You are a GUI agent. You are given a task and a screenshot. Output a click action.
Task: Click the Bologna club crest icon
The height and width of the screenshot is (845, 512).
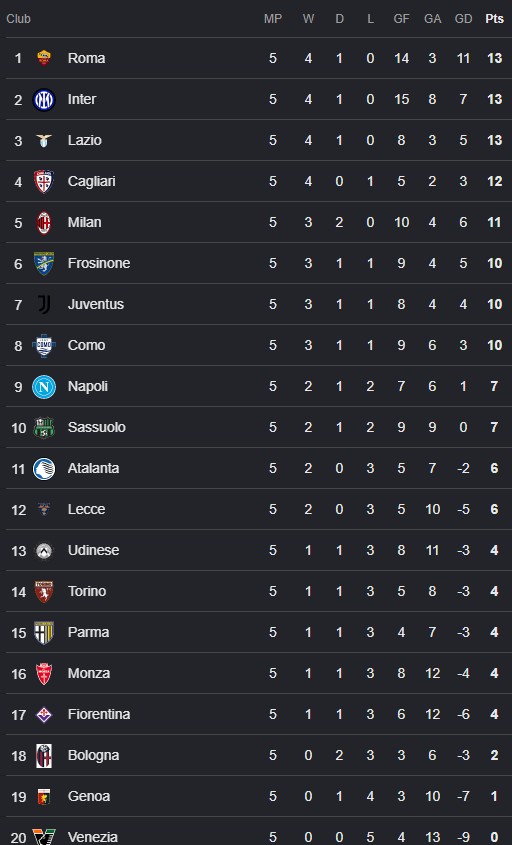pyautogui.click(x=44, y=756)
